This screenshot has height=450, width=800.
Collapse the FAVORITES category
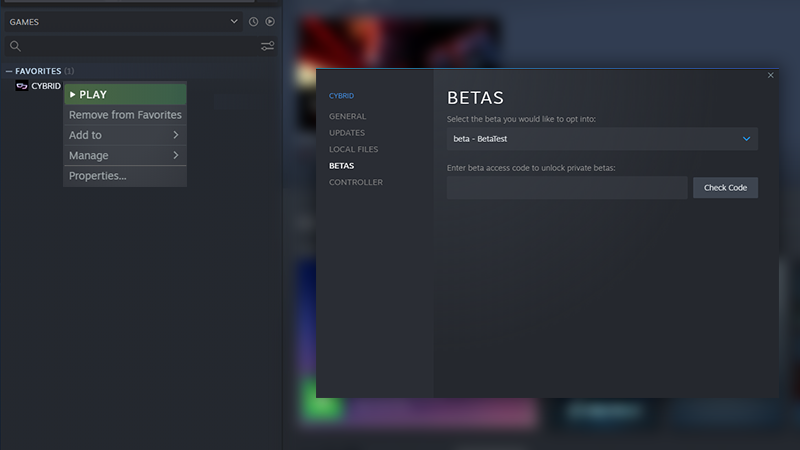tap(9, 71)
